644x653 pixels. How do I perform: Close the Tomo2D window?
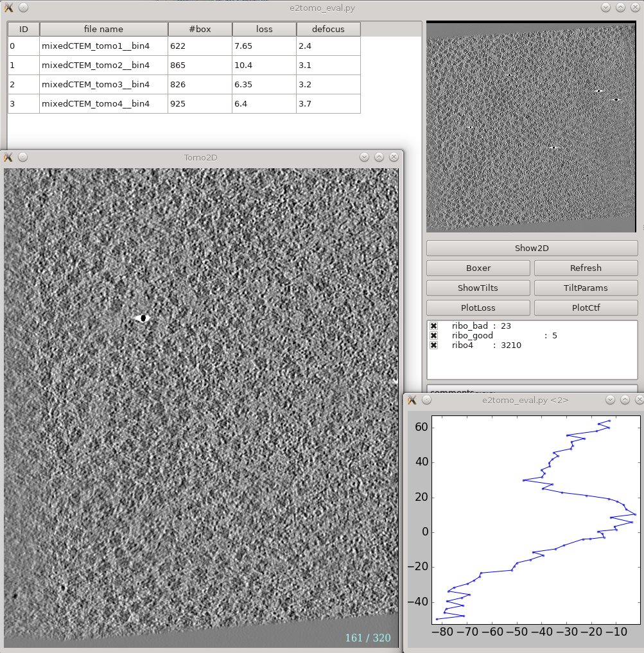click(394, 157)
